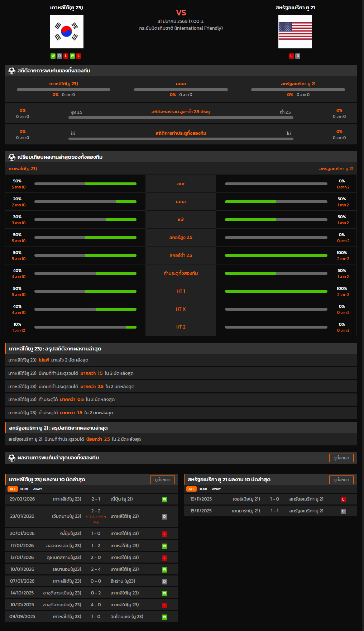This screenshot has width=364, height=631.
Task: Select ALL filter in Korea U23 results
Action: click(13, 489)
